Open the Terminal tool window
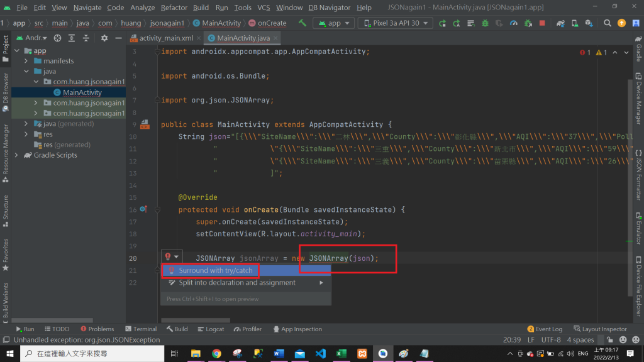644x362 pixels. point(141,329)
